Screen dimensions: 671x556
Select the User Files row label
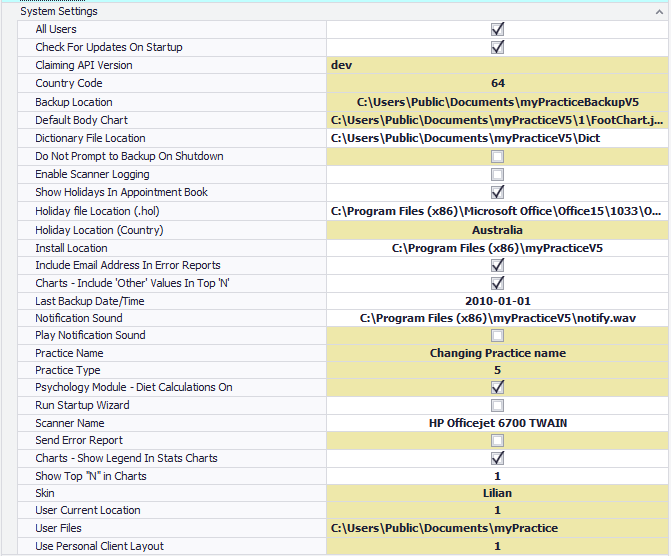[58, 528]
